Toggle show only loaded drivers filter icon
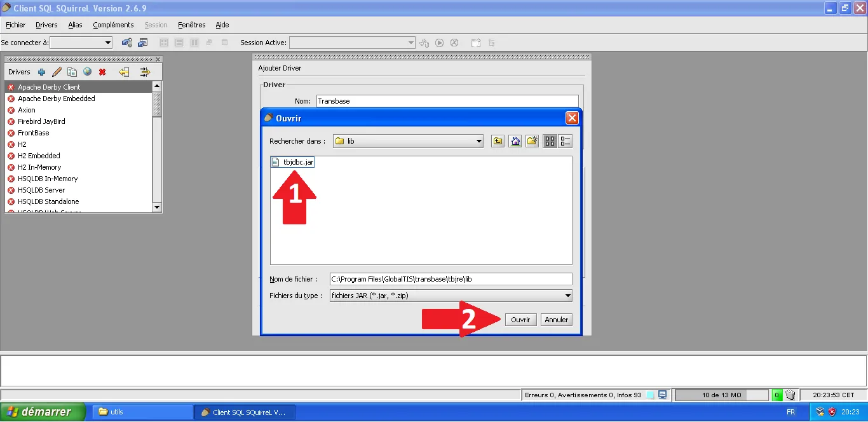Screen dimensions: 868x422 tap(145, 72)
